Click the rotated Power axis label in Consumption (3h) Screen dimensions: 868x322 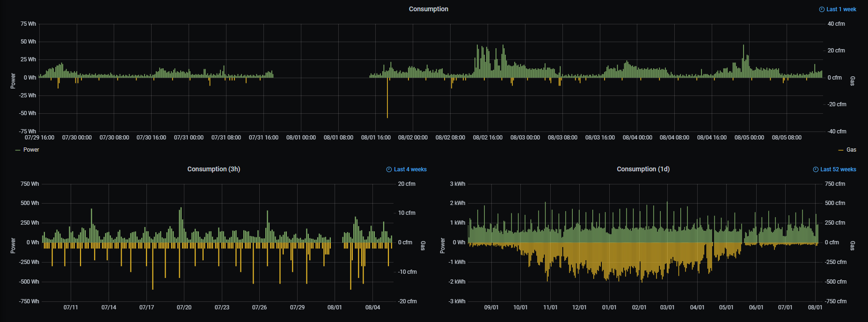pyautogui.click(x=13, y=245)
